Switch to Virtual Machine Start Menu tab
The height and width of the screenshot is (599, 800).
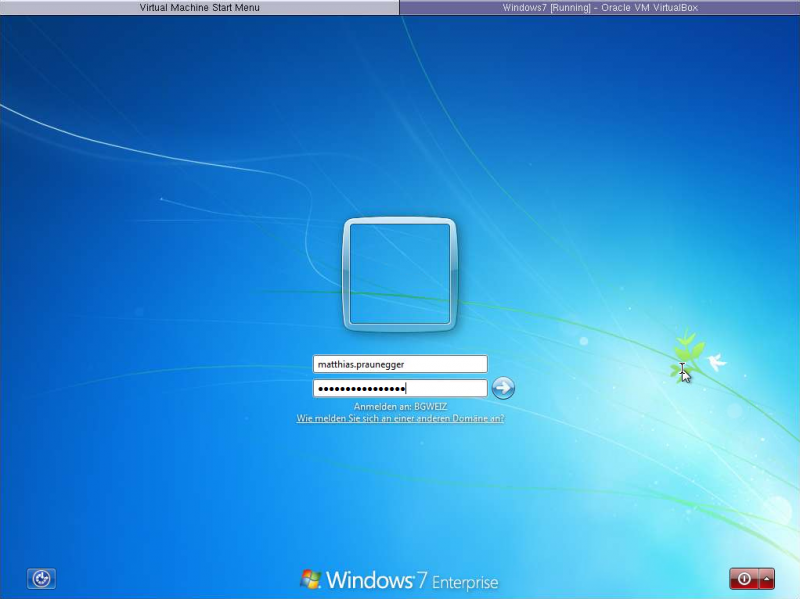click(x=199, y=7)
